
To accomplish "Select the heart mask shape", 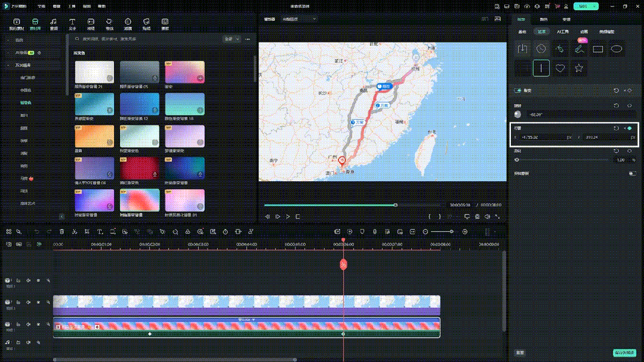I will click(560, 68).
